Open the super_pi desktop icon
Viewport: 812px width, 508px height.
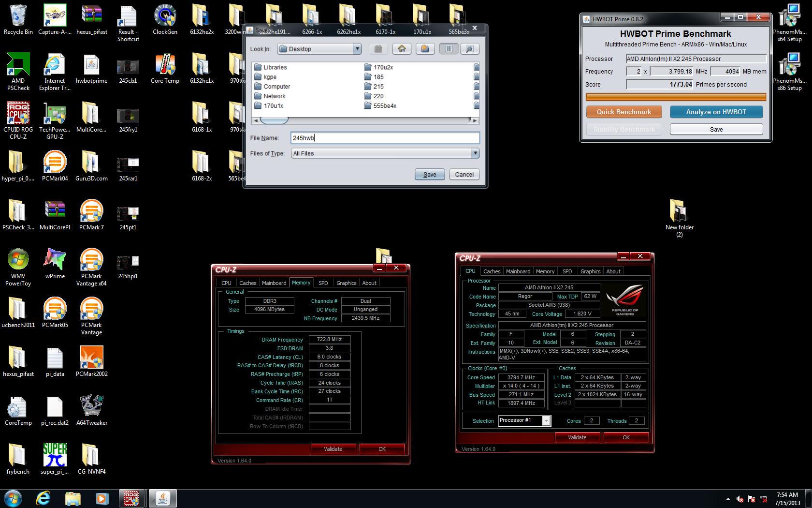point(55,459)
